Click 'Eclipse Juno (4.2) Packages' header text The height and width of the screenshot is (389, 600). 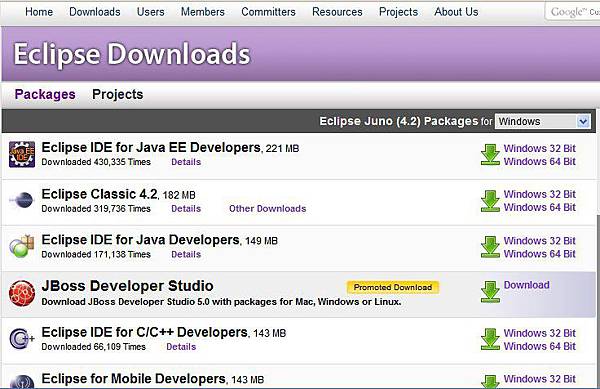coord(399,121)
